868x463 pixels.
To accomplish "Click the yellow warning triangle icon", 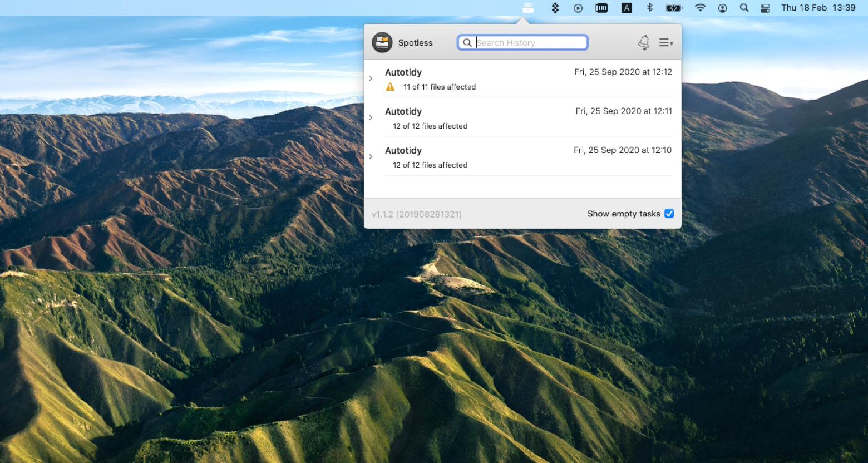I will (x=390, y=87).
